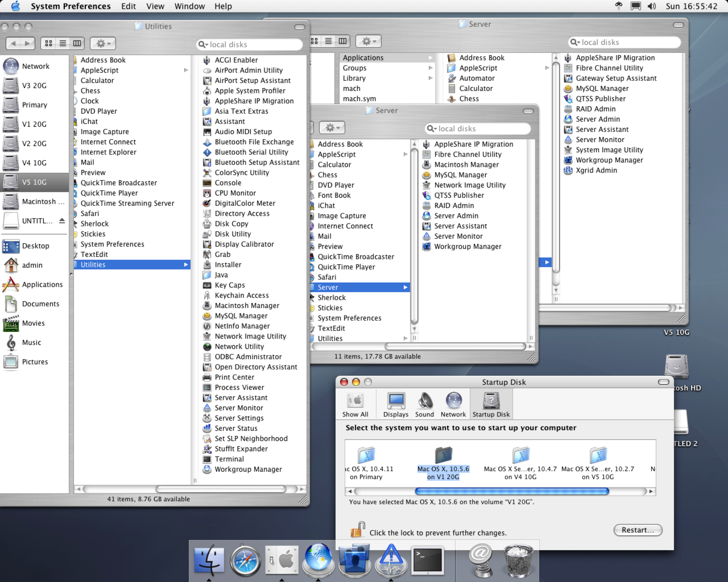Click the Displays preference icon

pos(396,405)
